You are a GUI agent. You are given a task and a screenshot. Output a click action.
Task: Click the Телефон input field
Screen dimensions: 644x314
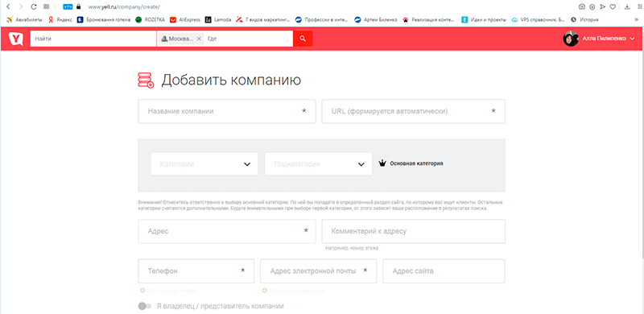196,271
